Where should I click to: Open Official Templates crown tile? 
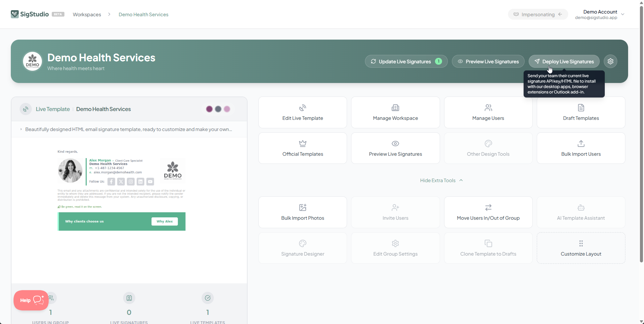(303, 148)
